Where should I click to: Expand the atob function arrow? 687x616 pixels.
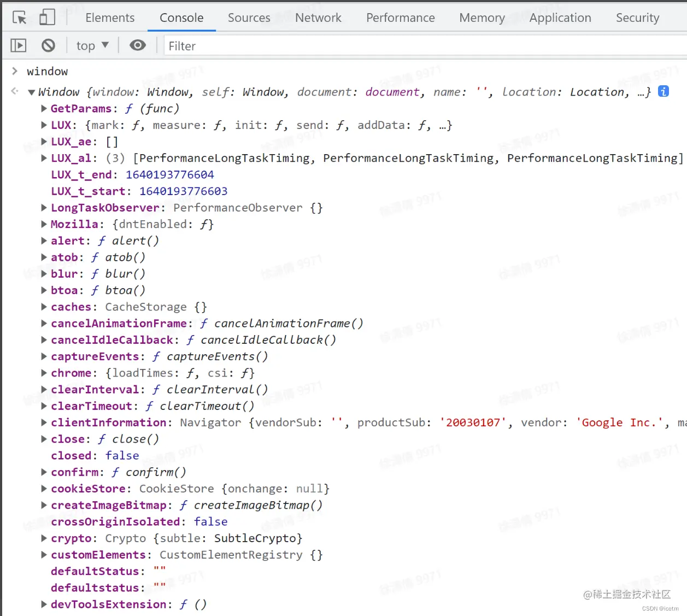(44, 257)
